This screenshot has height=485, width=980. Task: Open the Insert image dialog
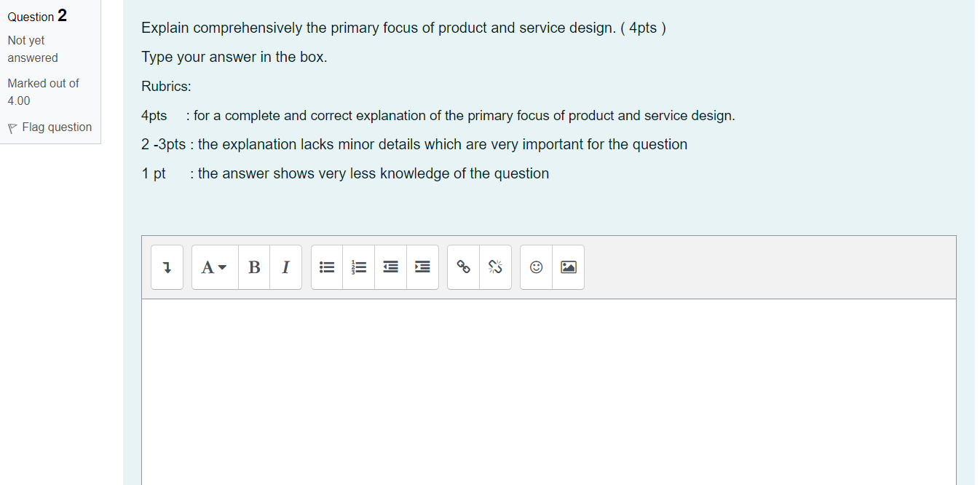pyautogui.click(x=568, y=267)
